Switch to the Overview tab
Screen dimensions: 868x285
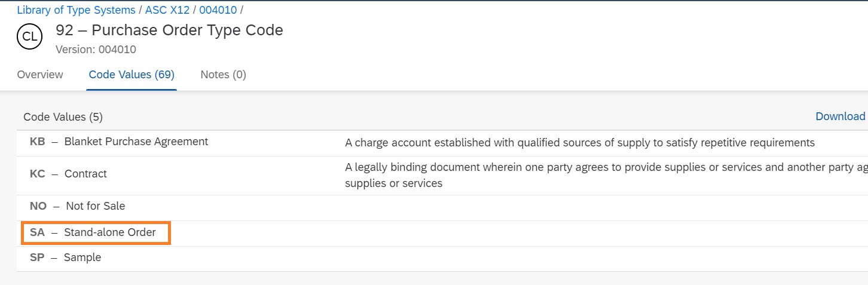40,75
